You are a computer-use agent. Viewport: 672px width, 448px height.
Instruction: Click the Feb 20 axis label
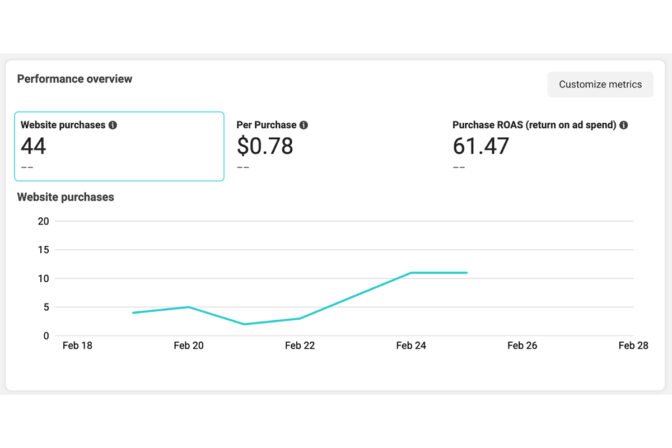click(x=188, y=346)
